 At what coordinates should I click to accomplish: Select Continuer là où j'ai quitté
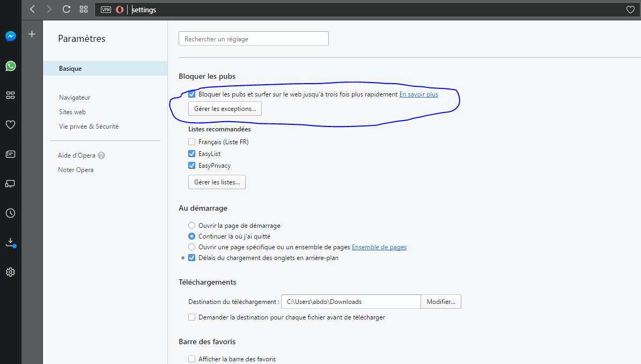pos(191,236)
